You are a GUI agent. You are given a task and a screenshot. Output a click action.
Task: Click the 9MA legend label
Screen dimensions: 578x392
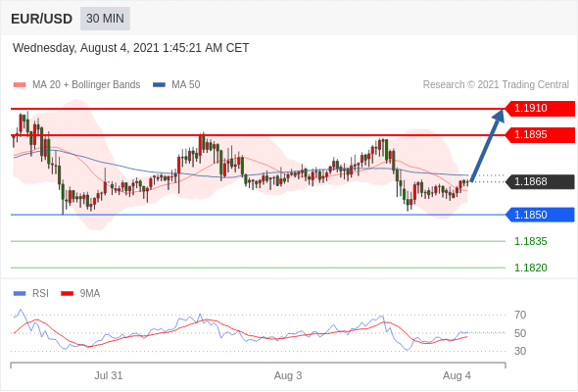click(x=90, y=294)
